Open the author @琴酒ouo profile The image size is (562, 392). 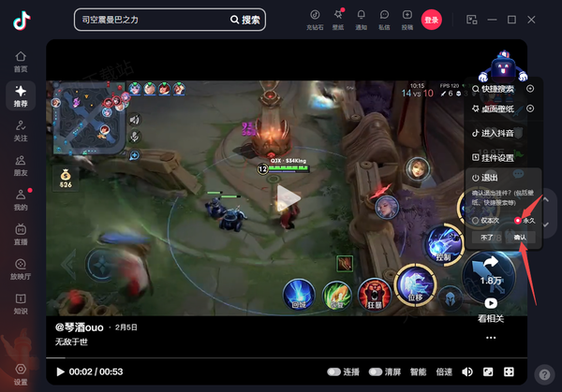pos(80,327)
